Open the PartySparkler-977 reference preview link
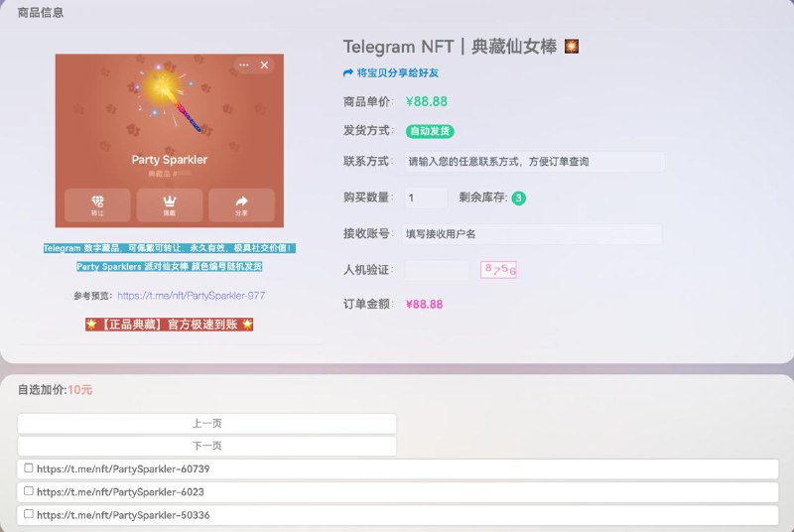The width and height of the screenshot is (794, 532). pos(191,296)
